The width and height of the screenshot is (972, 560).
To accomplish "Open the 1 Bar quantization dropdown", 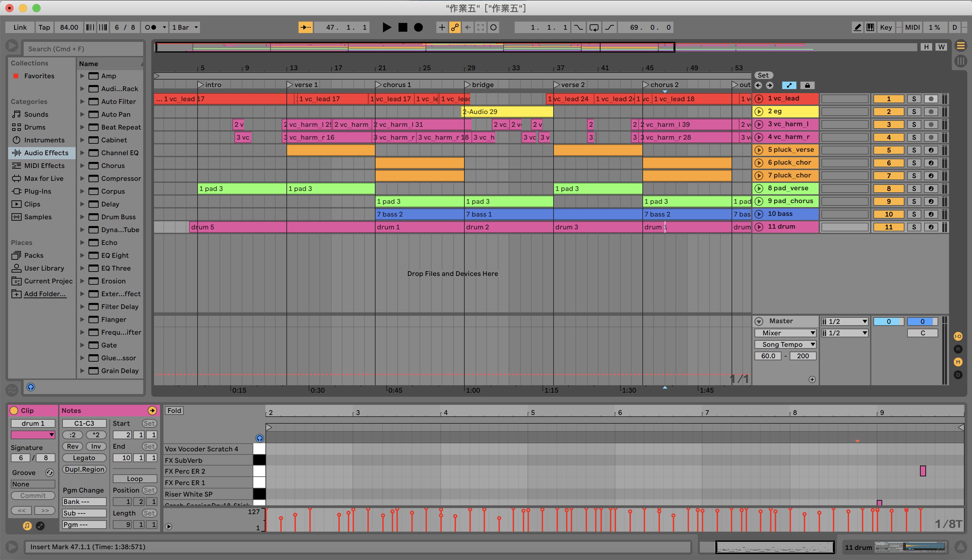I will coord(185,27).
